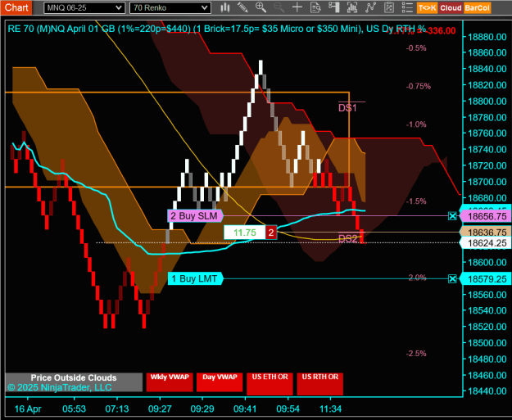This screenshot has width=512, height=420.
Task: Click the US RTH OR button
Action: (x=320, y=383)
